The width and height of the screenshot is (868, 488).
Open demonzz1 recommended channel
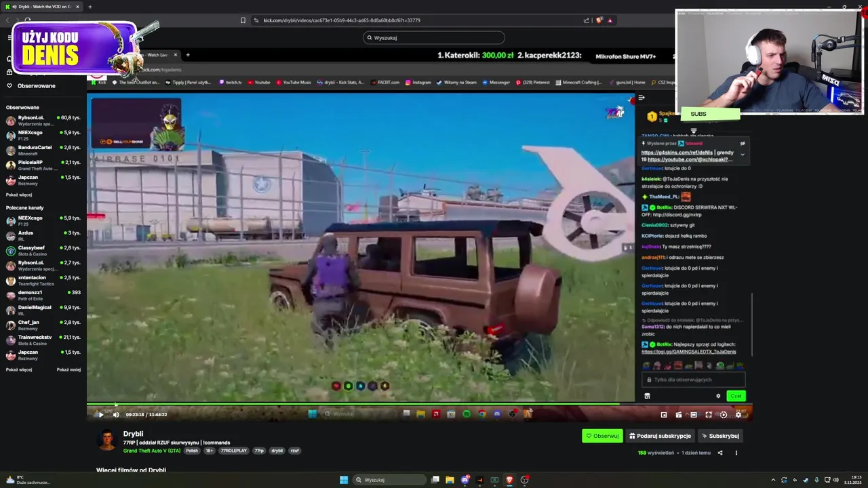(x=43, y=296)
